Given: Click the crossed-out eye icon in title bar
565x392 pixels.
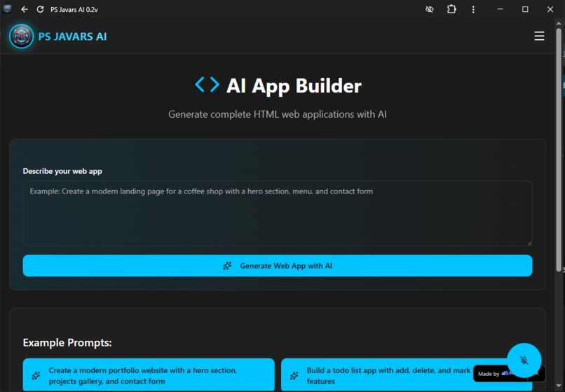Looking at the screenshot, I should point(430,9).
